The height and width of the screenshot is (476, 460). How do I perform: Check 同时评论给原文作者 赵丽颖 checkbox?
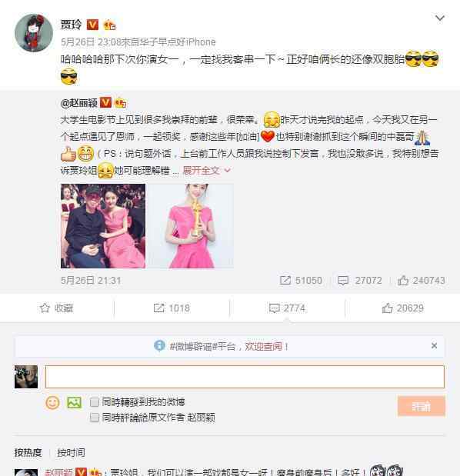click(95, 418)
